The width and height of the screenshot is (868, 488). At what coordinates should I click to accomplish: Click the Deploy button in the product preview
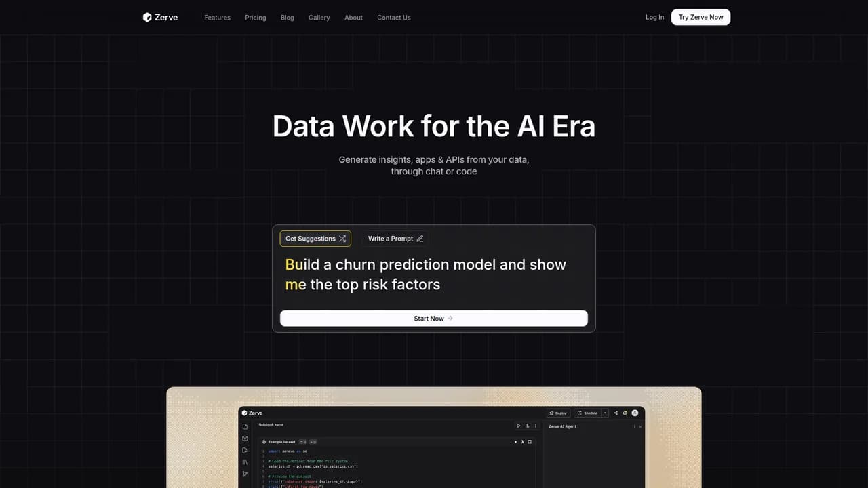(x=559, y=413)
